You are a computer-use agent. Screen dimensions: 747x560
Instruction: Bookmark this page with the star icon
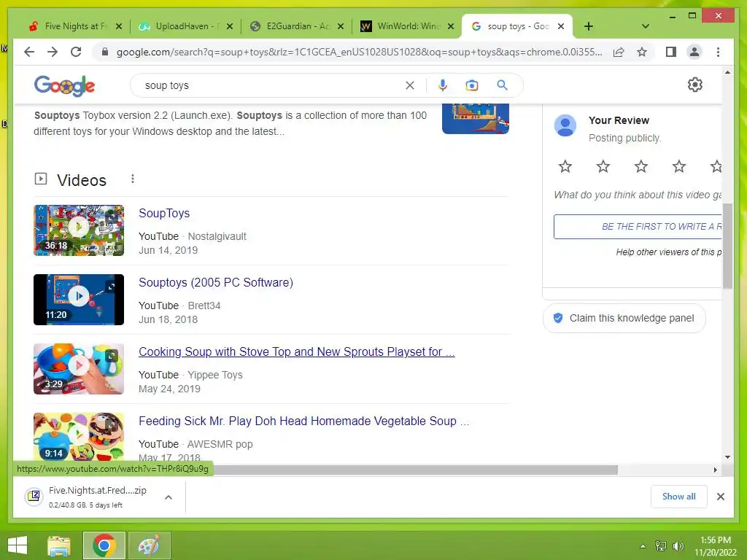[642, 52]
